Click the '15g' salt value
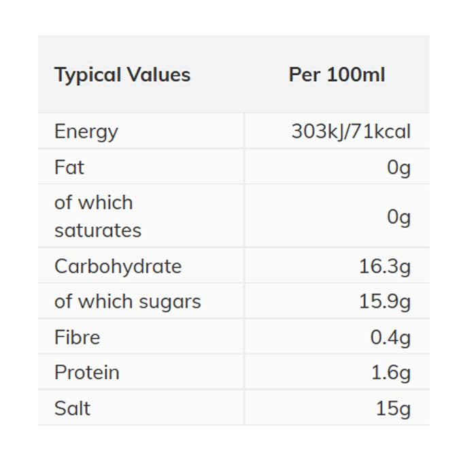 coord(393,409)
